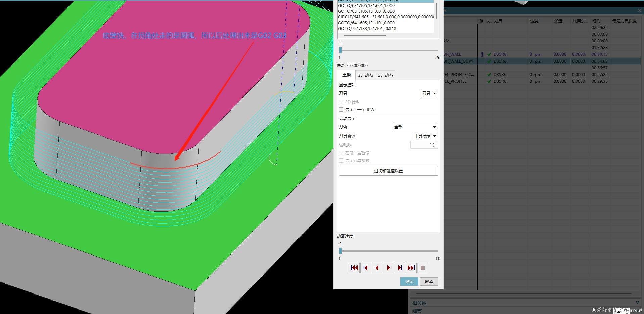The image size is (644, 314).
Task: Click the stop playback button
Action: point(423,268)
